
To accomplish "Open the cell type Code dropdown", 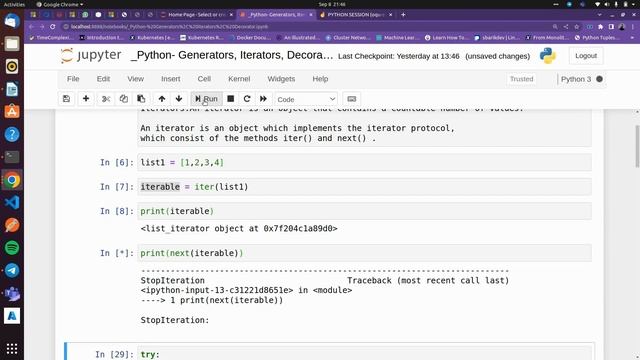I will 306,99.
